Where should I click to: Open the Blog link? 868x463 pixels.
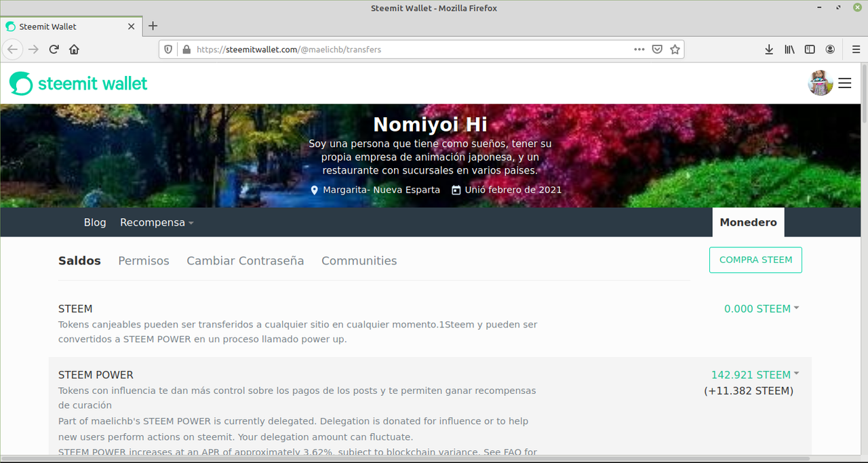click(95, 222)
